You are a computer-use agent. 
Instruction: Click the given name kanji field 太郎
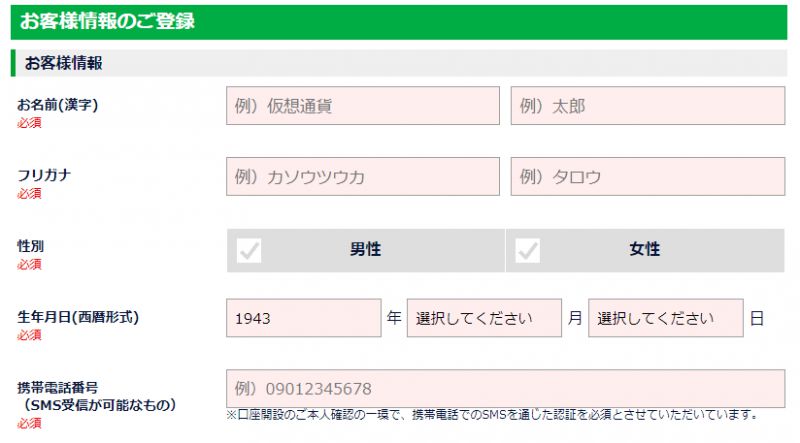coord(647,106)
